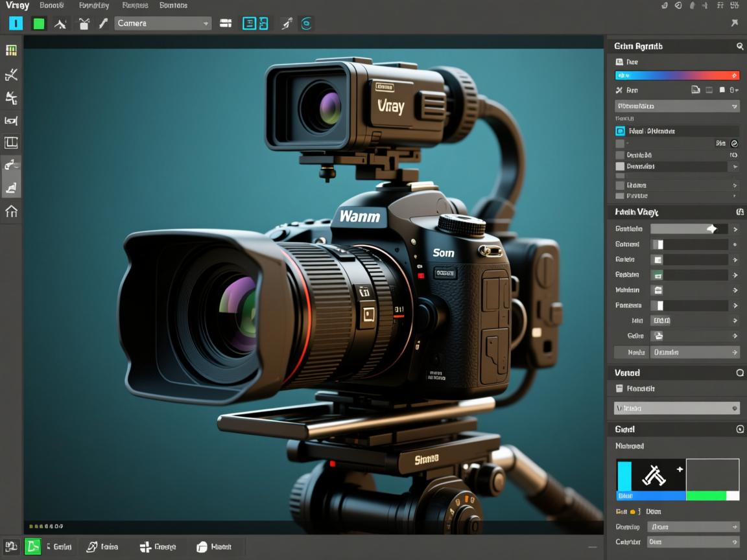Click the yellow grid icon in left sidebar

tap(11, 51)
